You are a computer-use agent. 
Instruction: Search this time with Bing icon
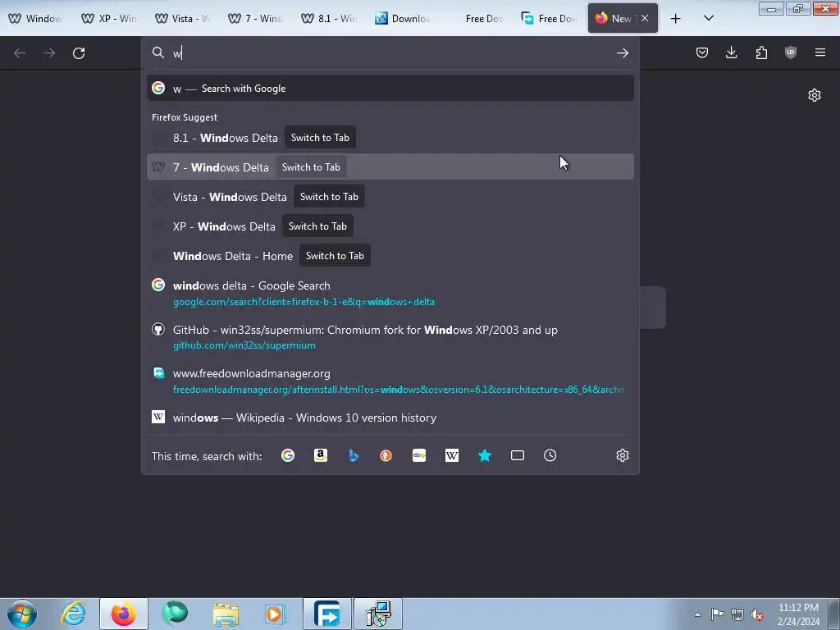[354, 455]
